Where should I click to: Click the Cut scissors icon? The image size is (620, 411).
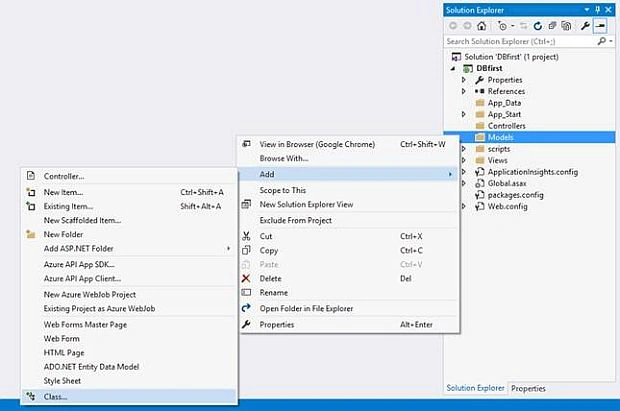(x=246, y=236)
